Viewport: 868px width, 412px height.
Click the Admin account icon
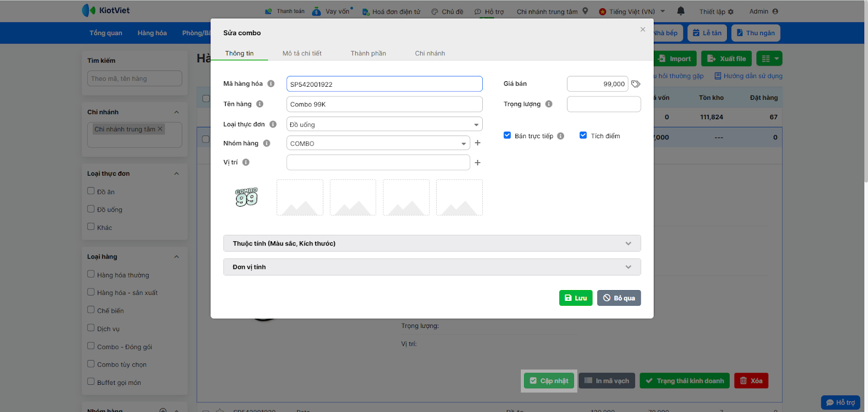pyautogui.click(x=775, y=11)
